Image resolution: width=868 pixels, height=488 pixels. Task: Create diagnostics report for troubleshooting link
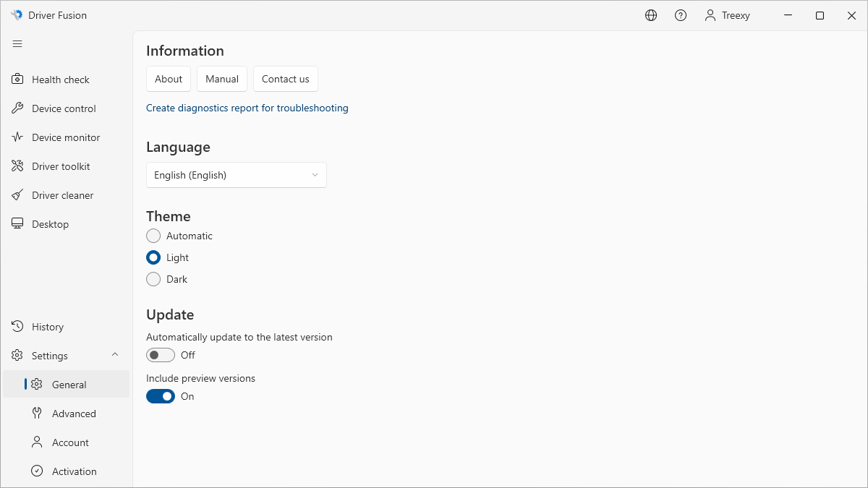click(247, 108)
